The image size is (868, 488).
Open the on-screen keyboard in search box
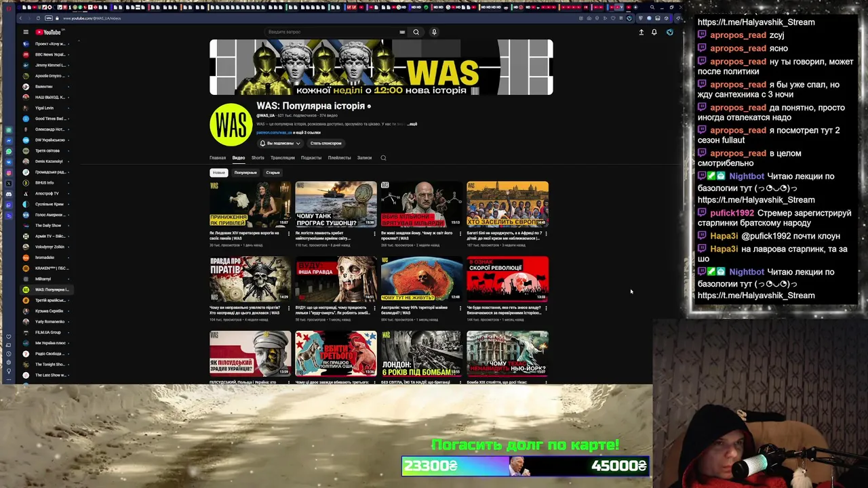tap(402, 32)
